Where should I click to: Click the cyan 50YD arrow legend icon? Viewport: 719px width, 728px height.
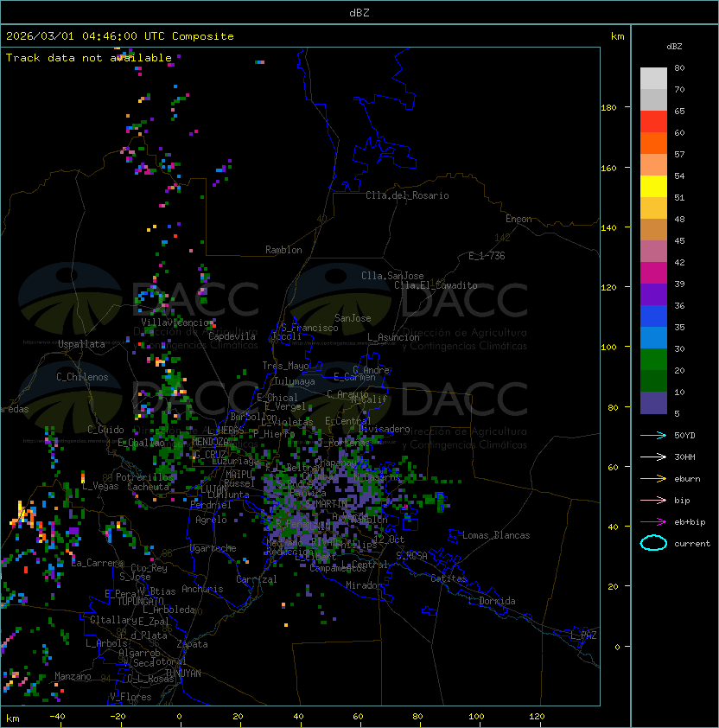tap(653, 435)
